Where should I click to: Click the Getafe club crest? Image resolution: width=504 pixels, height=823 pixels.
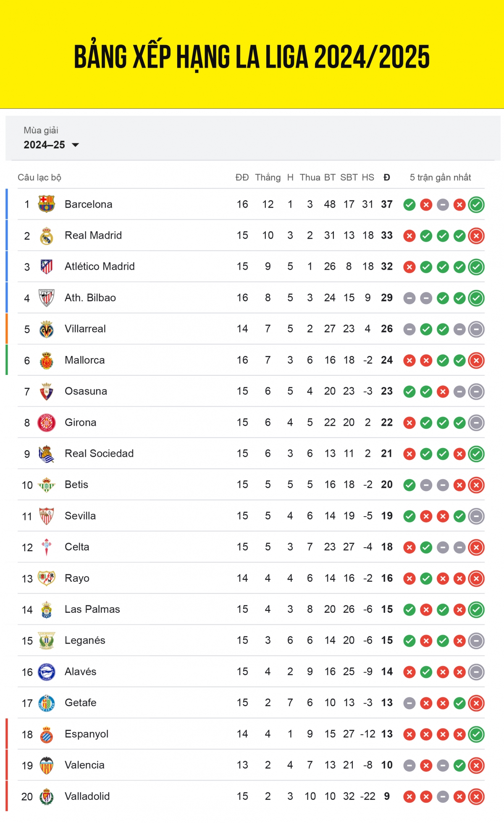[x=46, y=703]
